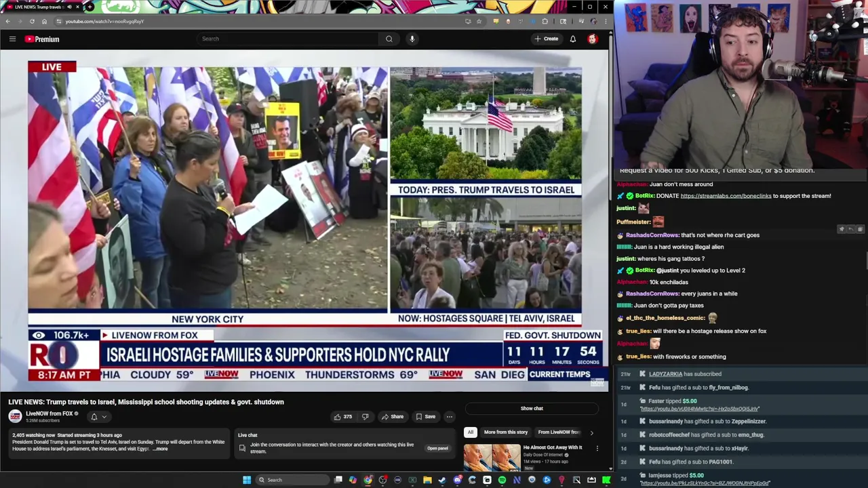Open options menu for suggested video
868x488 pixels.
coord(597,448)
